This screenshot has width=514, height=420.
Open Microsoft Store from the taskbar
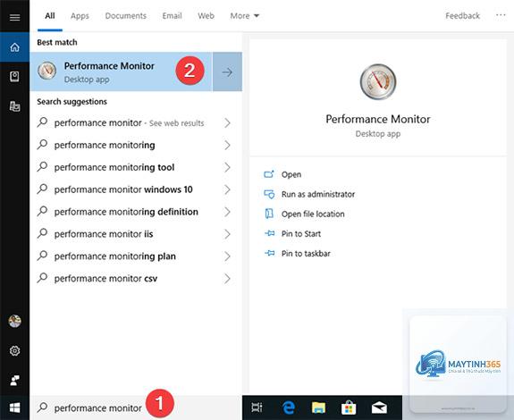349,407
